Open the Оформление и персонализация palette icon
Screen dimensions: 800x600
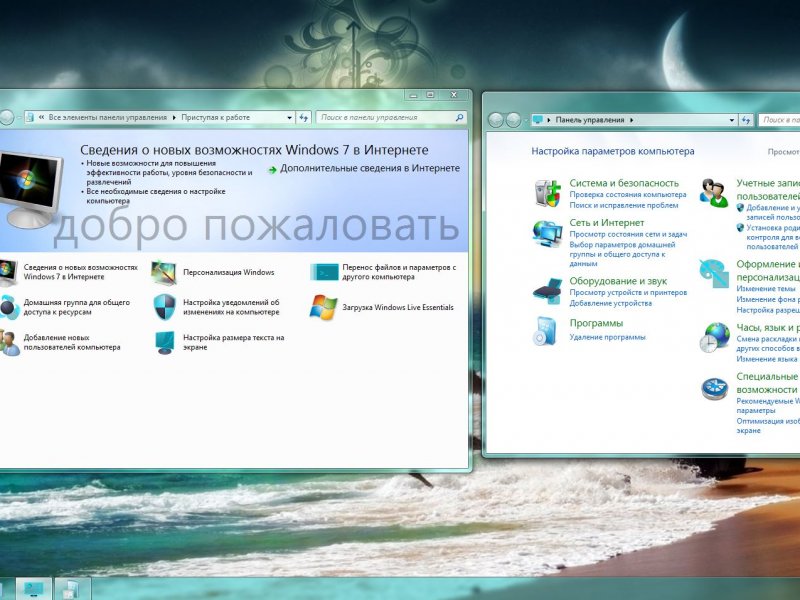coord(714,273)
